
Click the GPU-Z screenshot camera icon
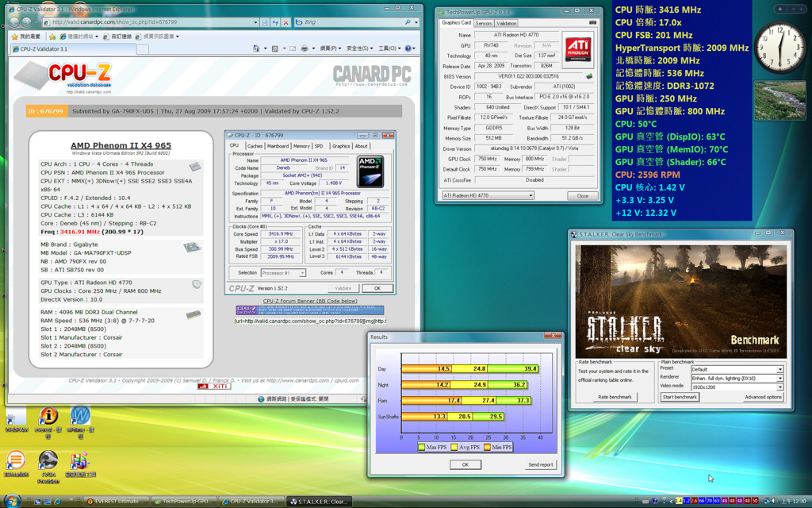[x=592, y=23]
